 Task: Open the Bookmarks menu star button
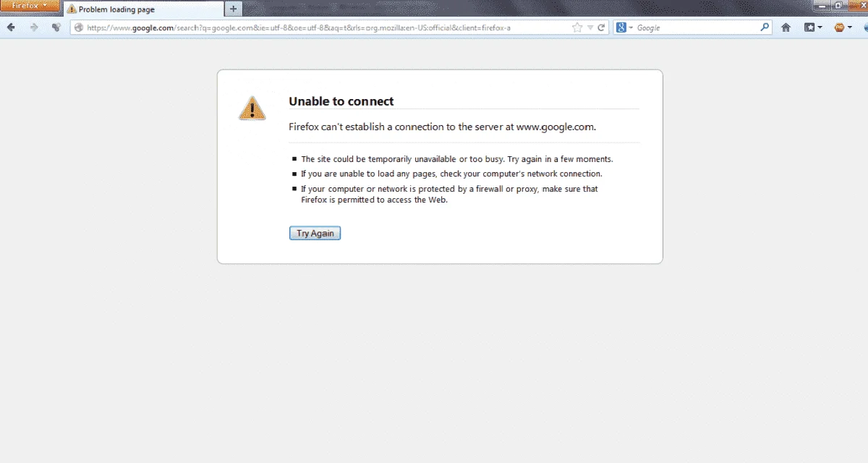(x=813, y=27)
